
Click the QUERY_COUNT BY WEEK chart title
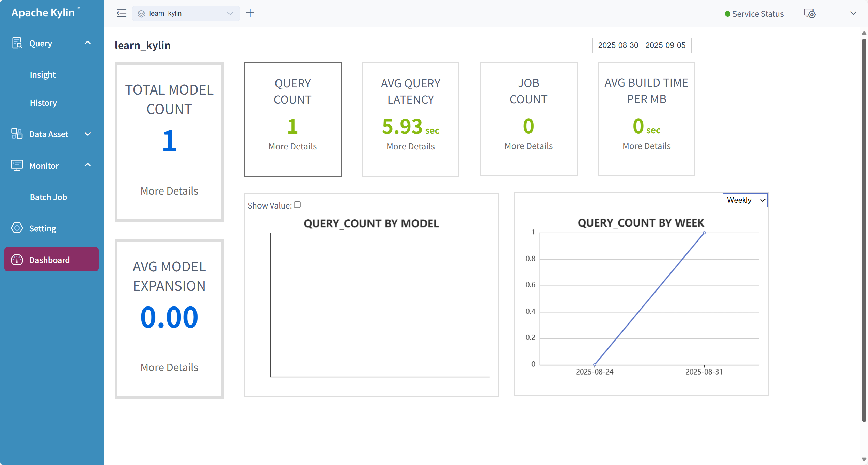(x=641, y=223)
